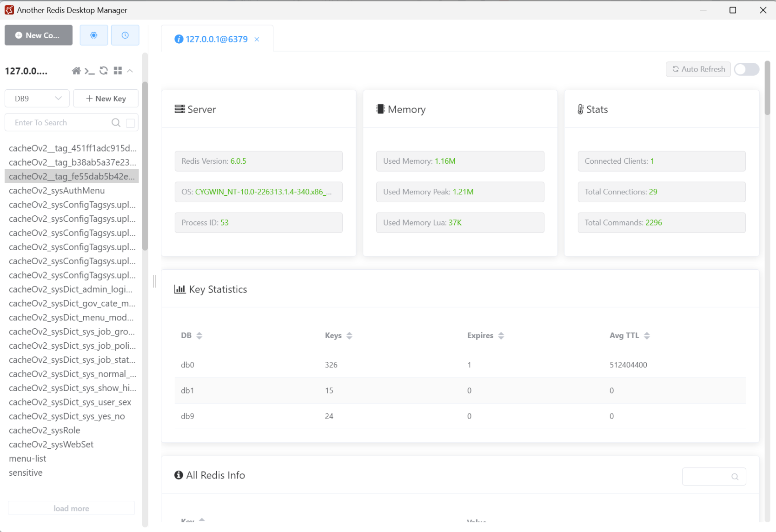Open key cacheOv2_sysDict_menu_mod...
This screenshot has height=532, width=776.
pyautogui.click(x=71, y=318)
